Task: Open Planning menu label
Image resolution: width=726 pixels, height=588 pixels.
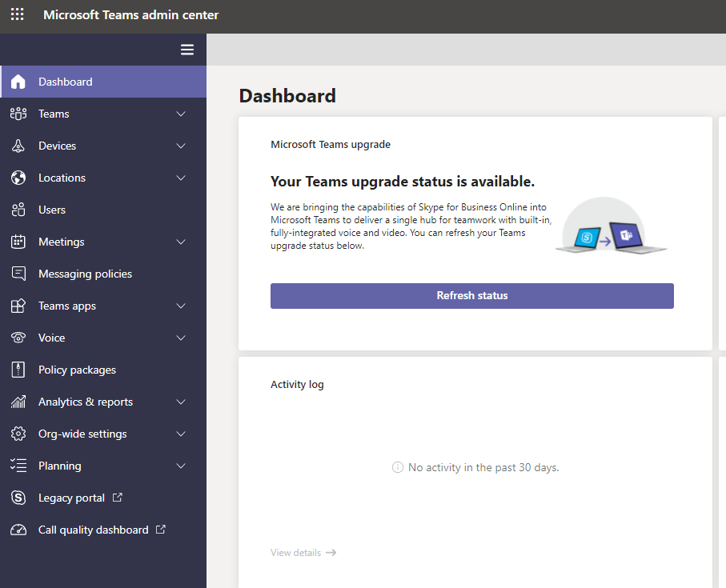Action: coord(60,466)
